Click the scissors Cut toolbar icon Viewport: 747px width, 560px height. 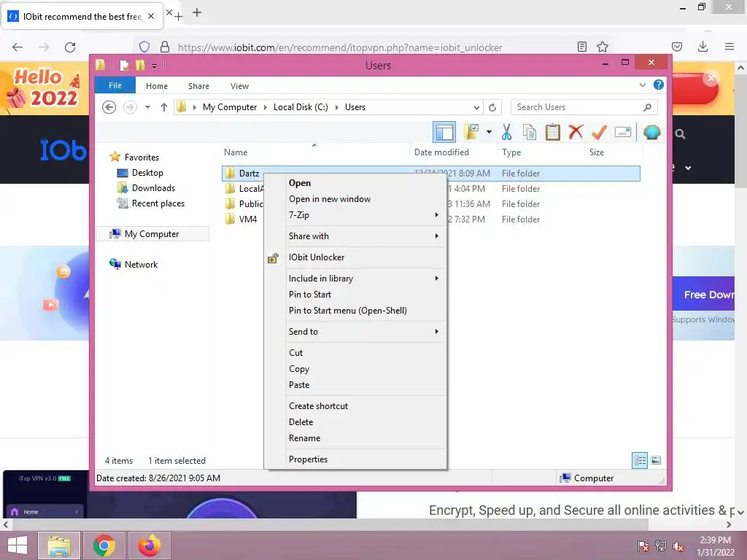coord(506,132)
